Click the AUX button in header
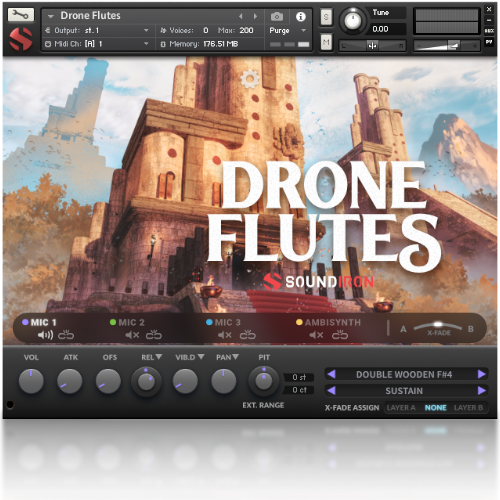Image resolution: width=500 pixels, height=500 pixels. (x=489, y=31)
